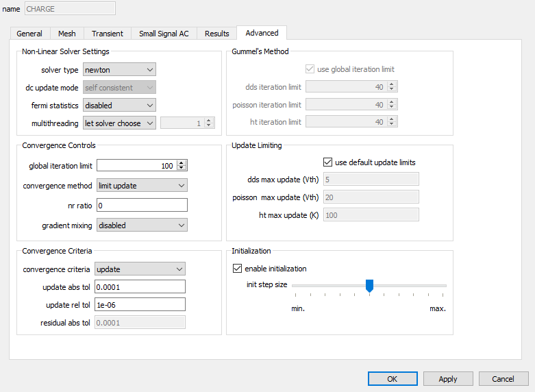Open the fermi statistics dropdown
This screenshot has height=392, width=535.
pyautogui.click(x=119, y=105)
